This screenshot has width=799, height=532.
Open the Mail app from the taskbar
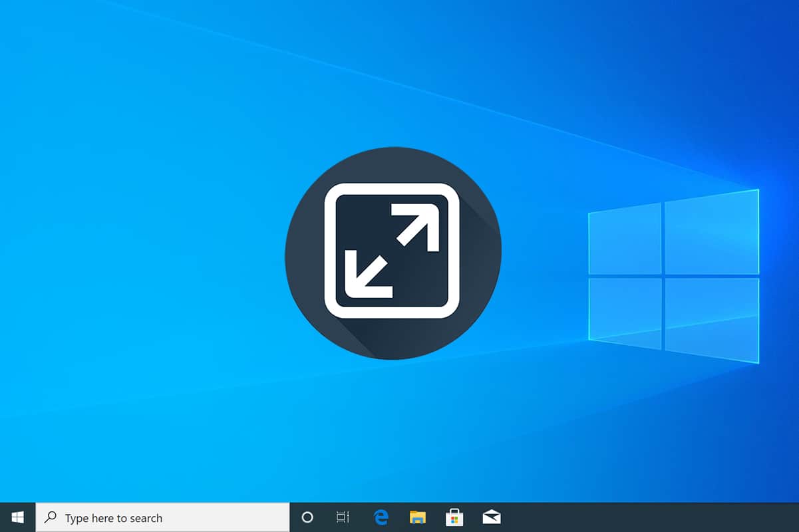pos(492,517)
